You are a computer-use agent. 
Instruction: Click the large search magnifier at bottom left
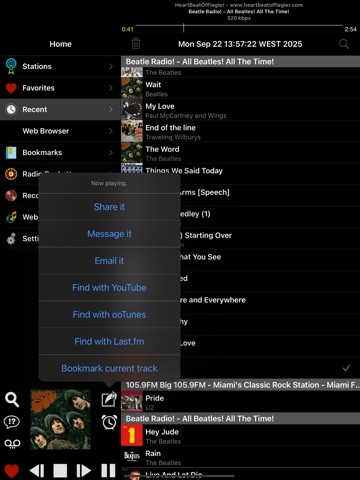coord(12,399)
